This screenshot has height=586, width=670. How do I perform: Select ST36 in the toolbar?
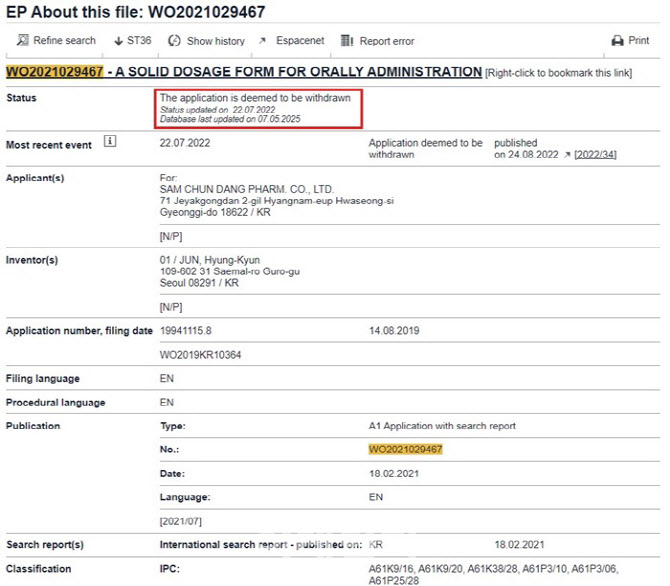(139, 41)
